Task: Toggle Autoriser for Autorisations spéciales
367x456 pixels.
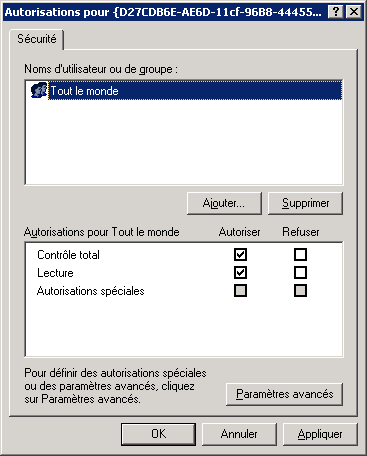Action: 240,291
